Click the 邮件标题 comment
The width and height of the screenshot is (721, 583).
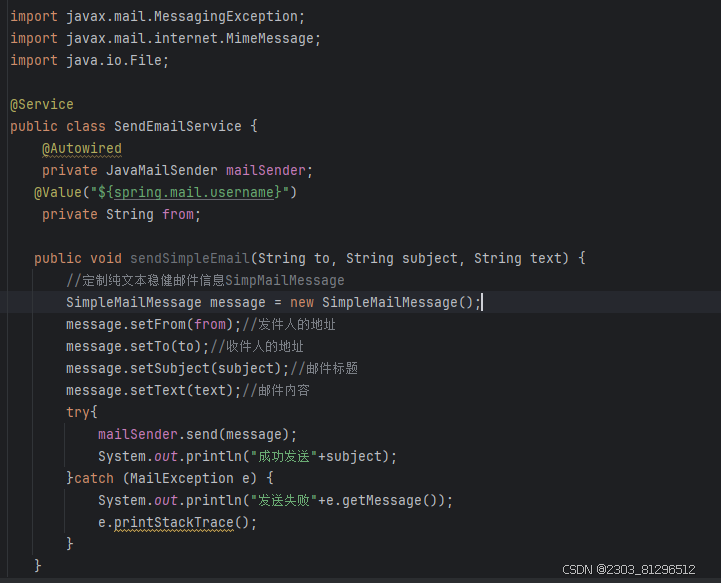[324, 369]
